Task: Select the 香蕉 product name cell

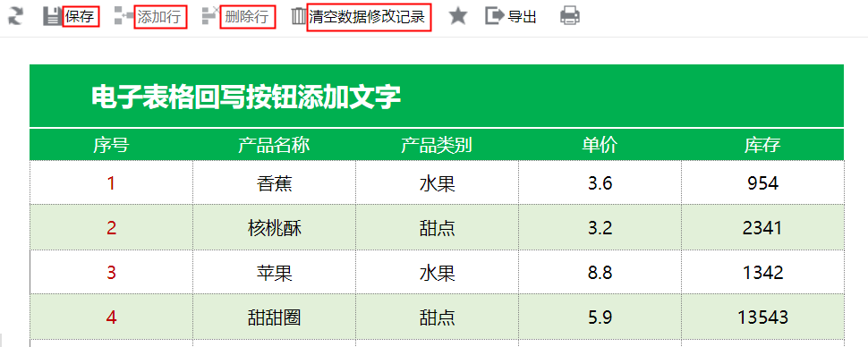Action: pos(274,183)
